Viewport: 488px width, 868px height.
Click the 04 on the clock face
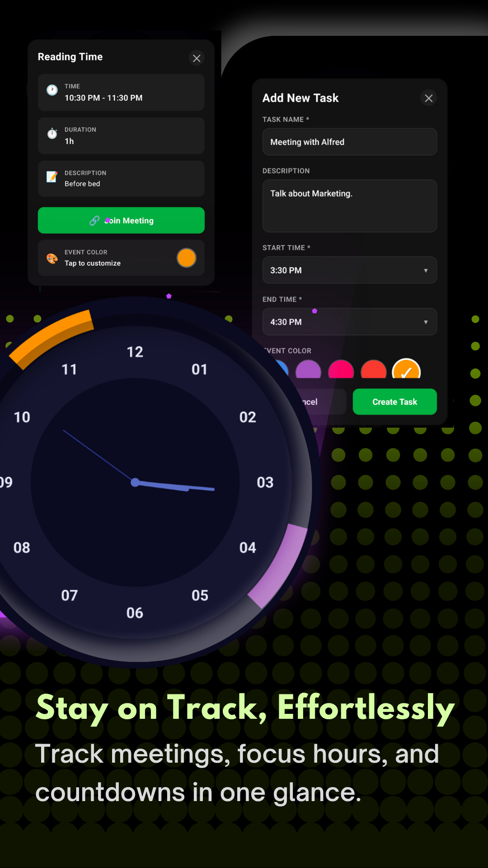coord(248,548)
